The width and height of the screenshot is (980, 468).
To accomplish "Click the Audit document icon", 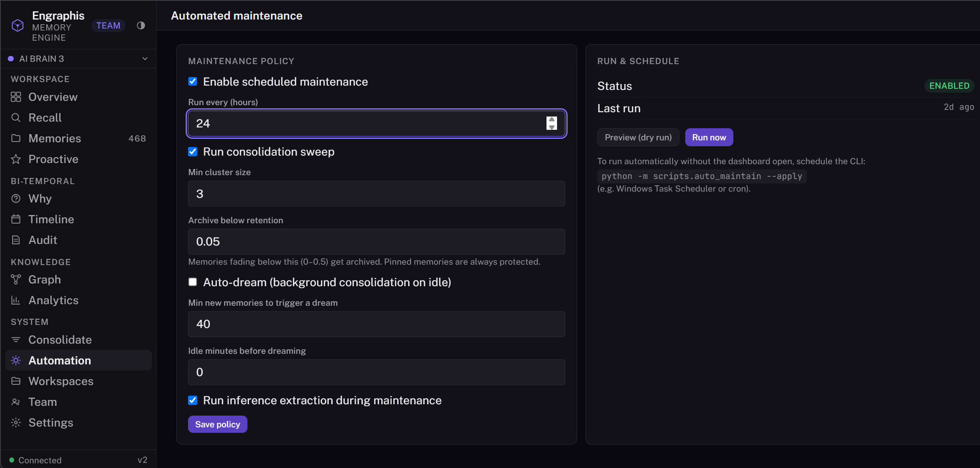I will point(16,240).
